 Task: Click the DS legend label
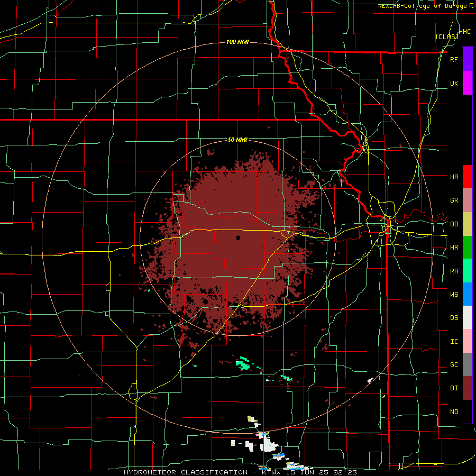(x=454, y=318)
